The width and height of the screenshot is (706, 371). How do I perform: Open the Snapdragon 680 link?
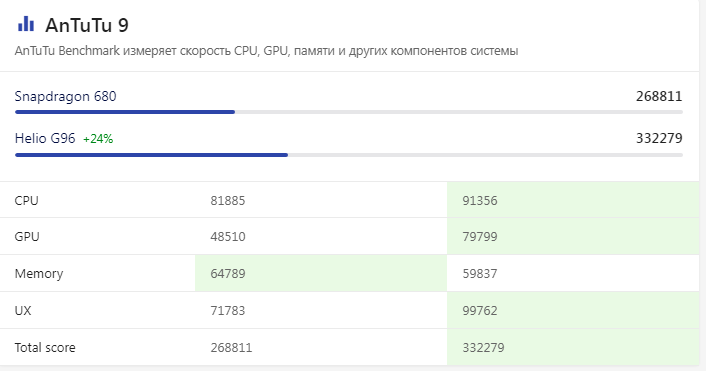(x=65, y=96)
